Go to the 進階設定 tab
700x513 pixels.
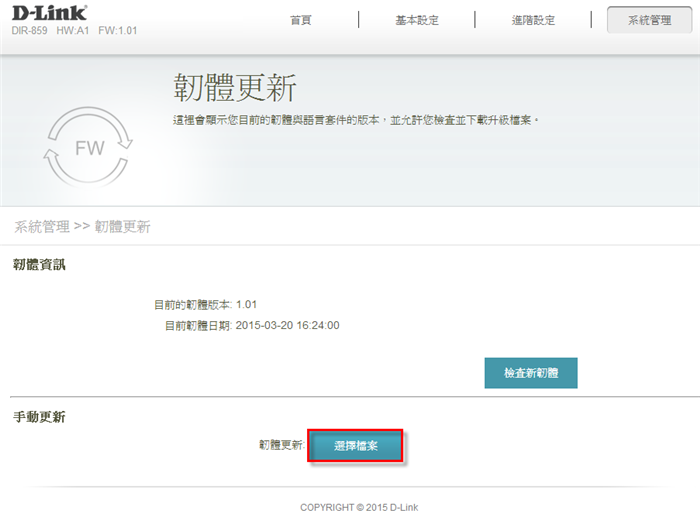click(532, 20)
